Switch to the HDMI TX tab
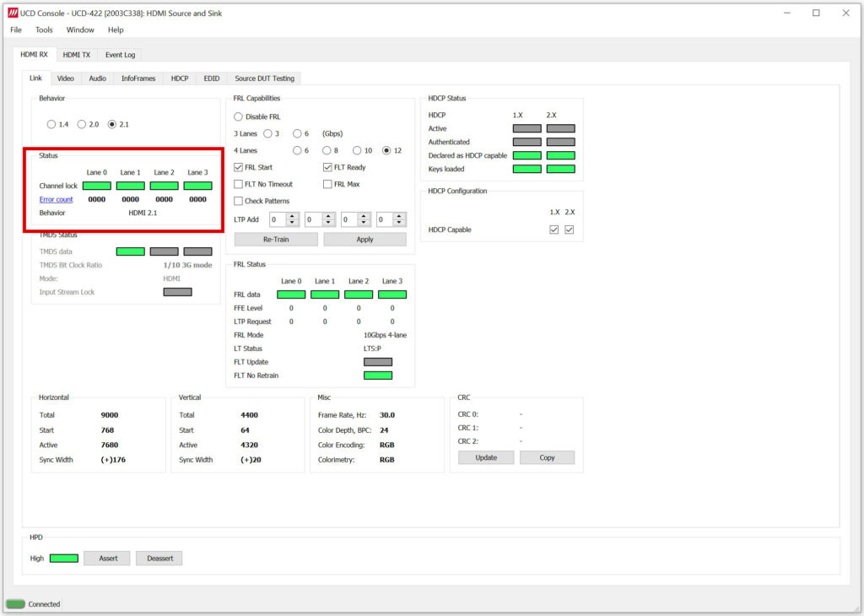The height and width of the screenshot is (616, 864). pyautogui.click(x=76, y=54)
